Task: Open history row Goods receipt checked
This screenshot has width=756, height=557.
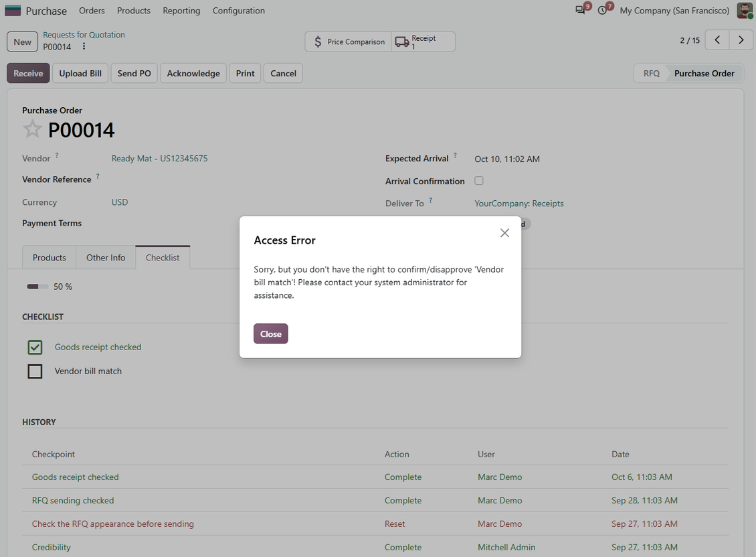Action: click(375, 477)
